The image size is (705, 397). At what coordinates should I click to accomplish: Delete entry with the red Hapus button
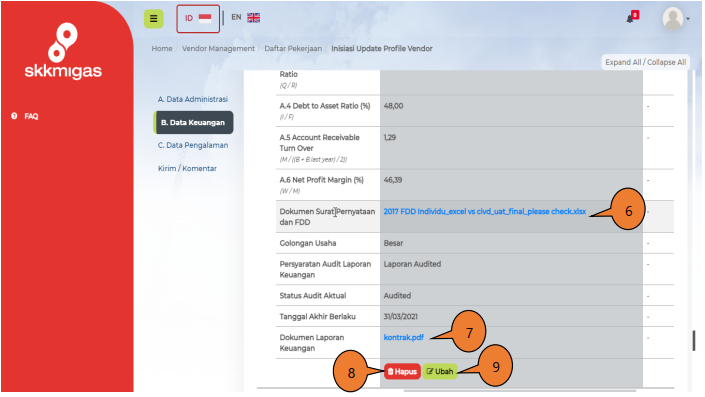pos(402,372)
